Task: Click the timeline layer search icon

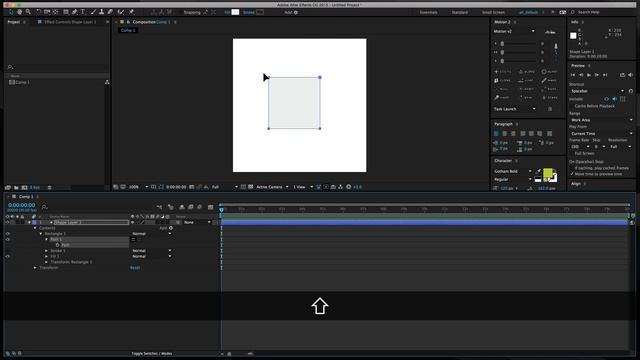Action: (44, 207)
